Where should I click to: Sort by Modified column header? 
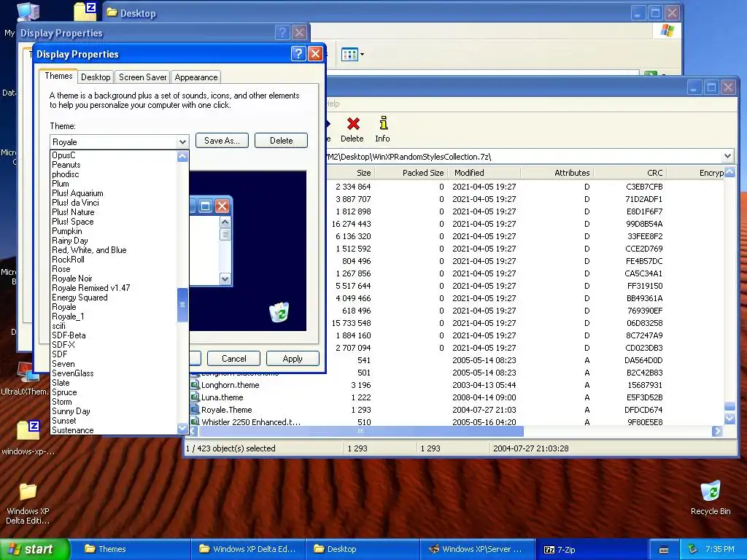click(x=484, y=173)
